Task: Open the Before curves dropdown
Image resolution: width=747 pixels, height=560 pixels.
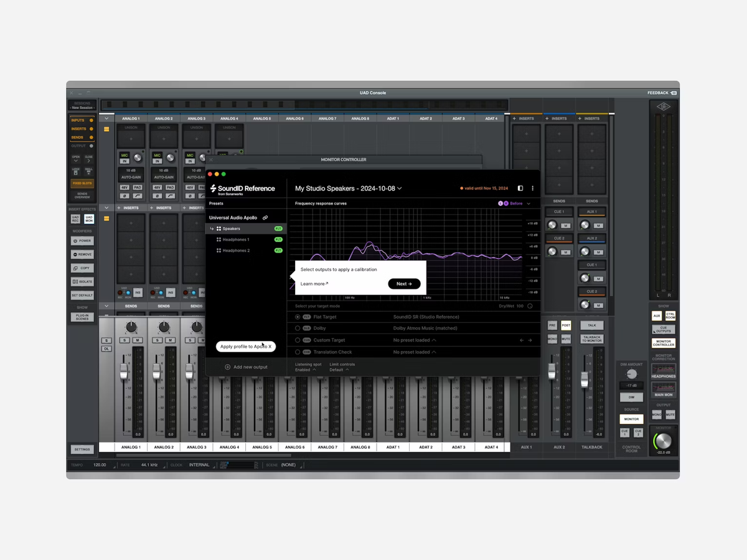Action: pos(528,203)
